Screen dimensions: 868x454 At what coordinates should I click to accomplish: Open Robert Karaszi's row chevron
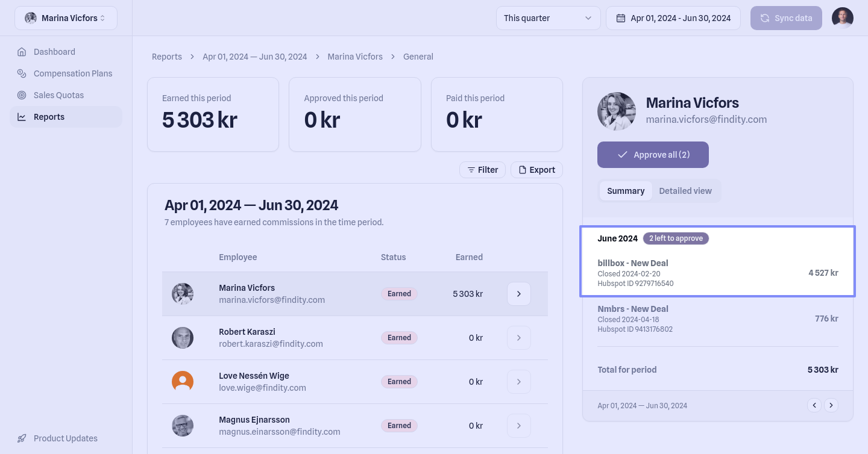click(x=518, y=338)
